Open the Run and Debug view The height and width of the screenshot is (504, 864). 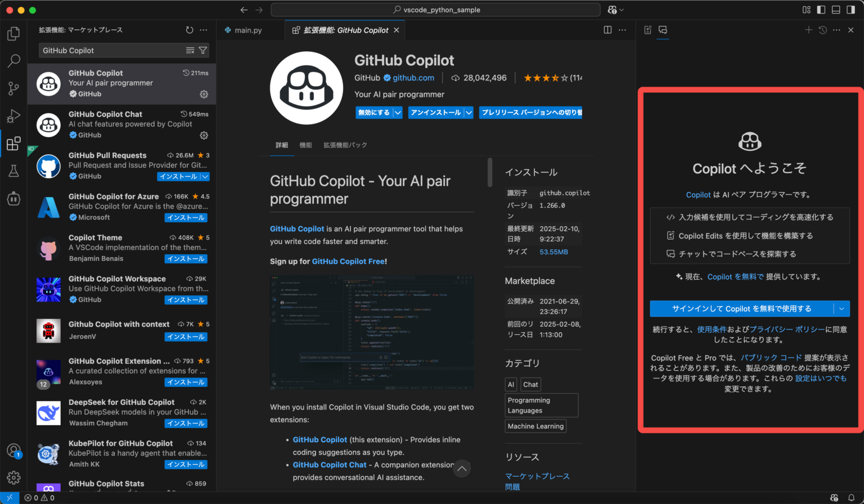pyautogui.click(x=13, y=115)
